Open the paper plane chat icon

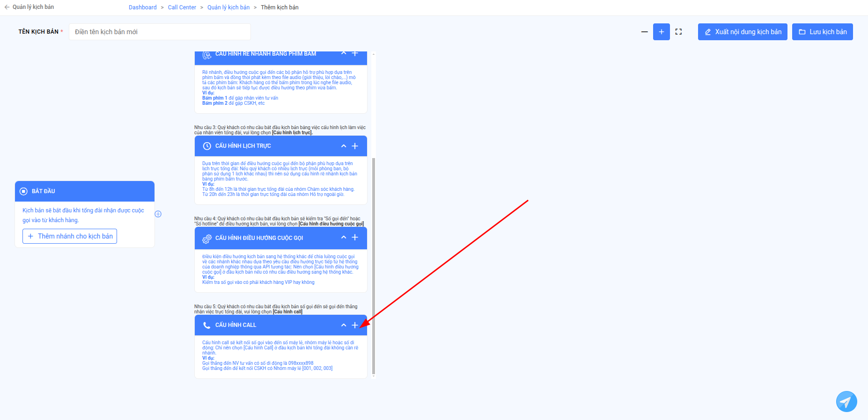(x=846, y=401)
